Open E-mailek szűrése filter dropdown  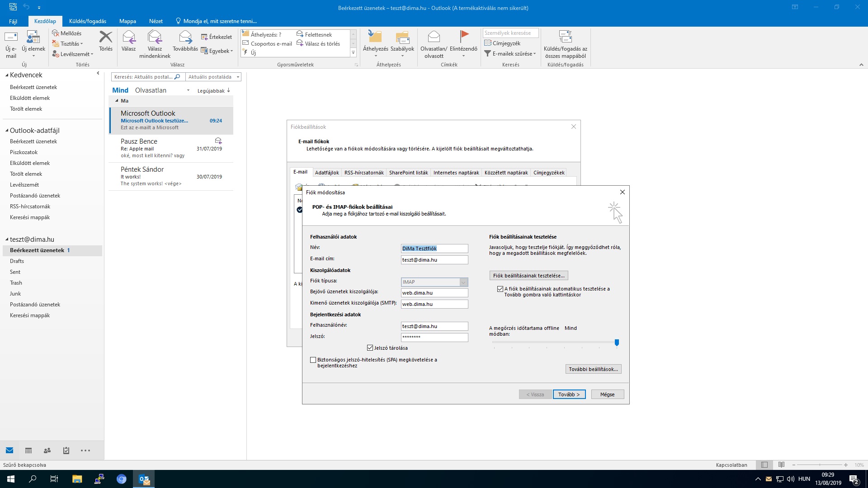510,54
